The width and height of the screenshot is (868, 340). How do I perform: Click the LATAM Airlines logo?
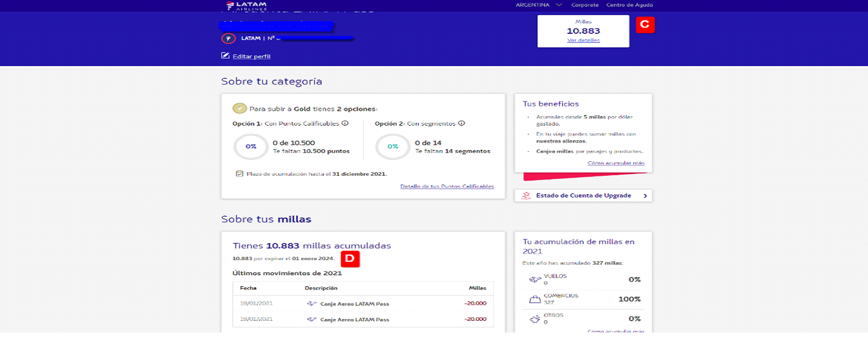click(246, 6)
